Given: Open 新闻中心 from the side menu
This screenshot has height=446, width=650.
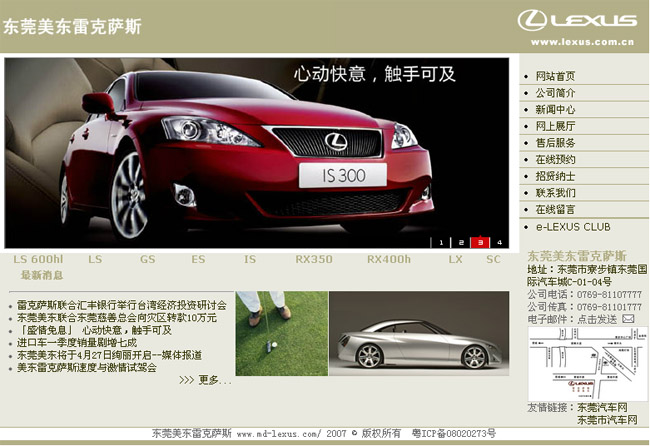Looking at the screenshot, I should pos(554,110).
